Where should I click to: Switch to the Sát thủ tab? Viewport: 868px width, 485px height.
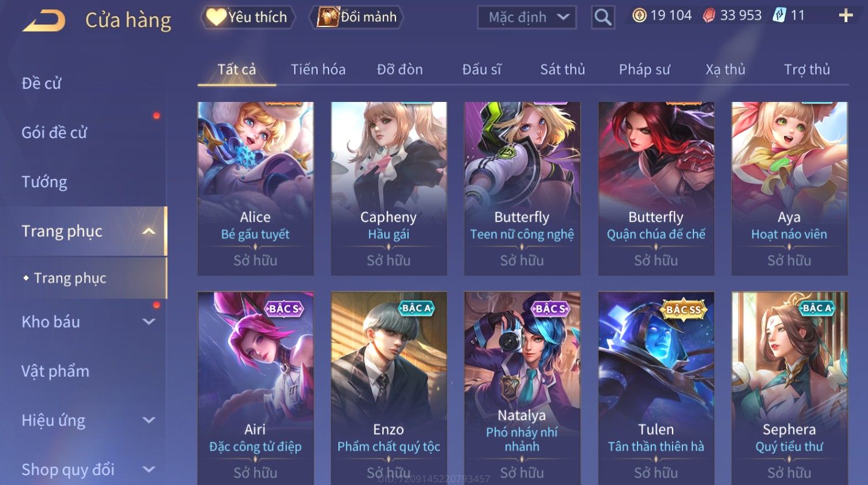pyautogui.click(x=563, y=70)
